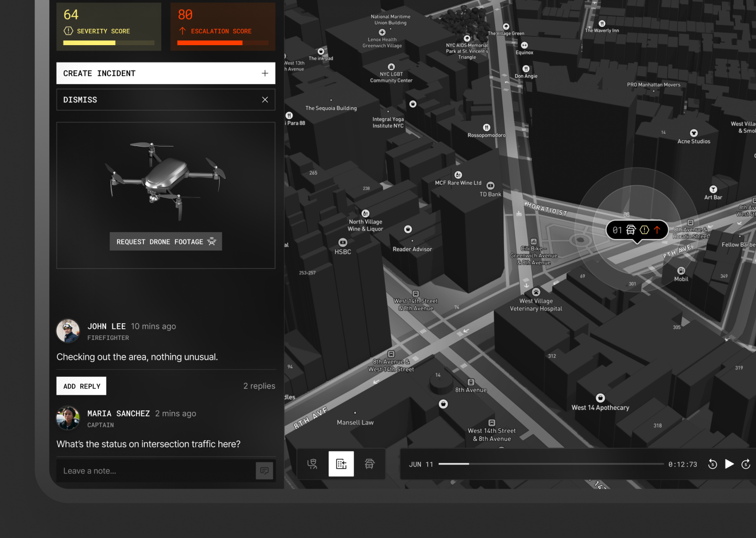Select the building view toolbar icon
756x538 pixels.
click(x=341, y=464)
